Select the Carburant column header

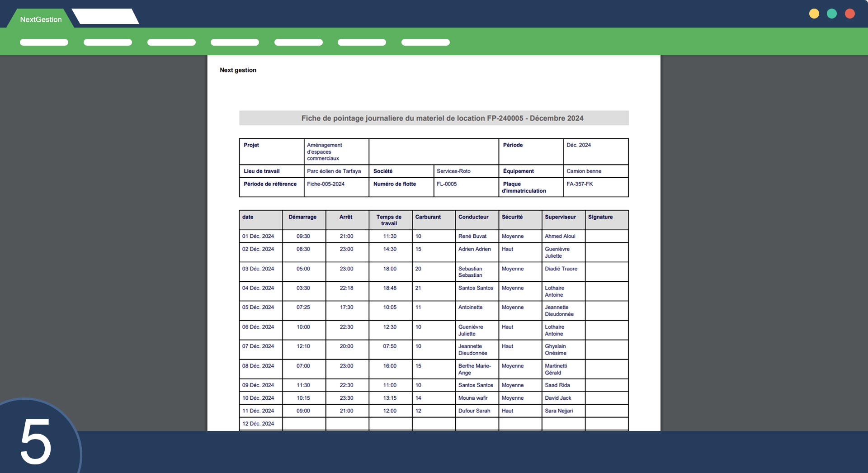click(x=428, y=217)
